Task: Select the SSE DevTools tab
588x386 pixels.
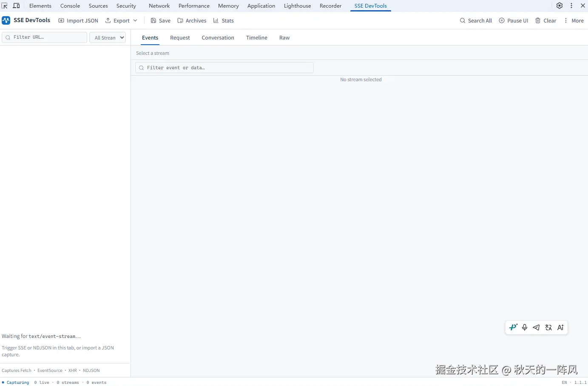Action: tap(371, 6)
